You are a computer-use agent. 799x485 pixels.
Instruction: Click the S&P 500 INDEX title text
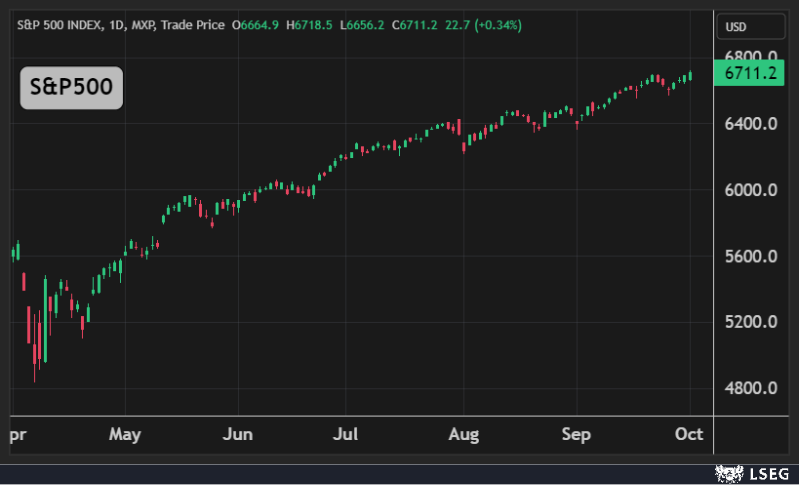pyautogui.click(x=61, y=24)
